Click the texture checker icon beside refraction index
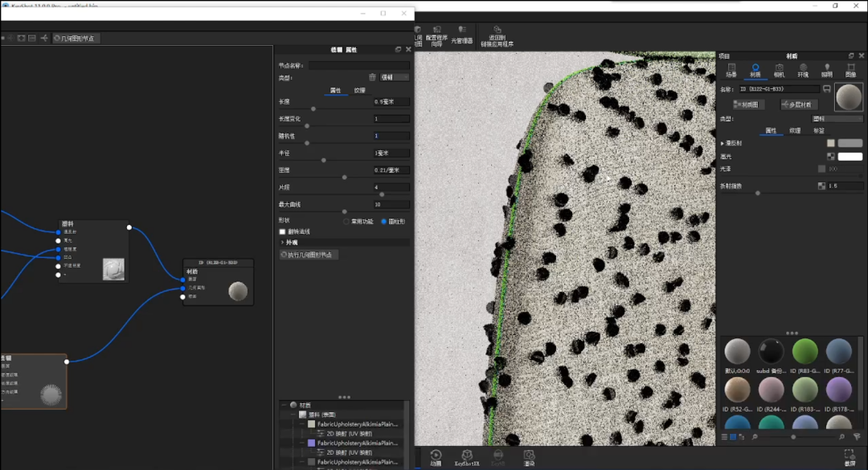Image resolution: width=868 pixels, height=470 pixels. pos(821,186)
